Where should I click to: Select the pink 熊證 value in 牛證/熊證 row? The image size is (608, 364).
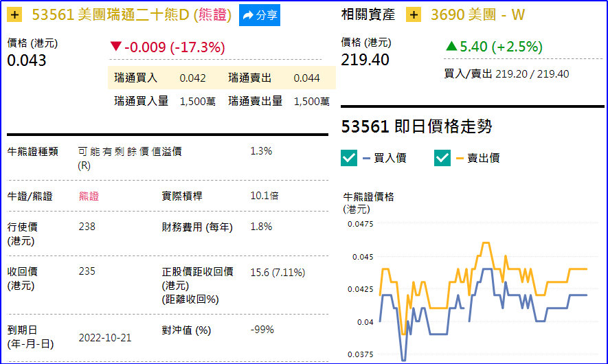(89, 196)
